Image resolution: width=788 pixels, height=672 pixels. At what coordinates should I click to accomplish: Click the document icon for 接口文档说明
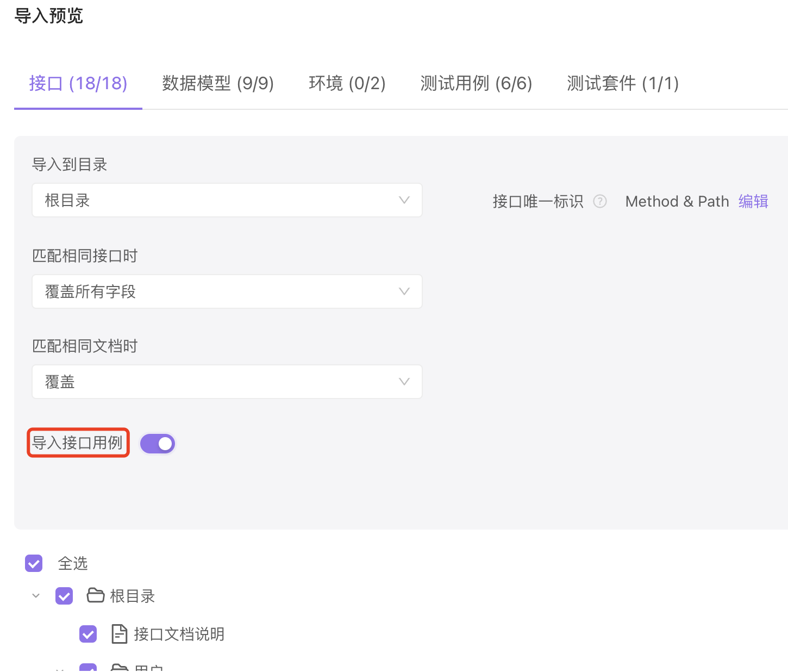[119, 634]
